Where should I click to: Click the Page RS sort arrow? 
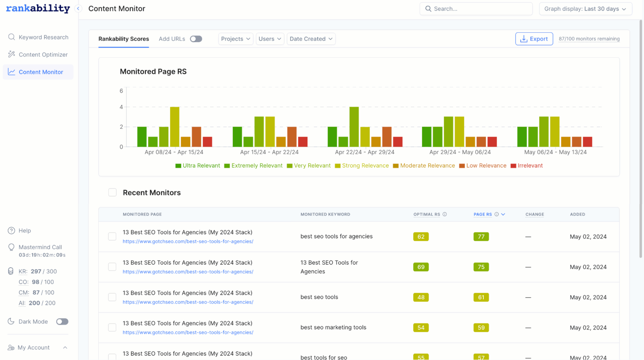pyautogui.click(x=503, y=214)
